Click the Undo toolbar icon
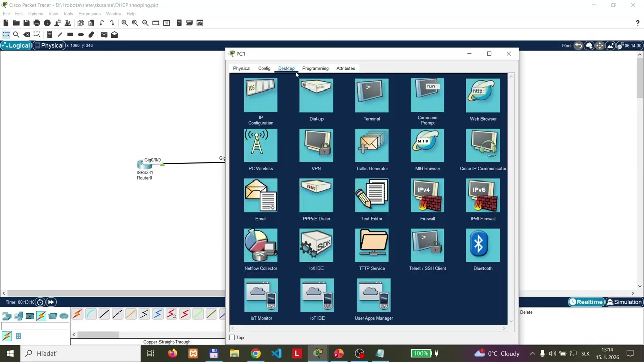Viewport: 644px width, 362px height. pos(102,23)
